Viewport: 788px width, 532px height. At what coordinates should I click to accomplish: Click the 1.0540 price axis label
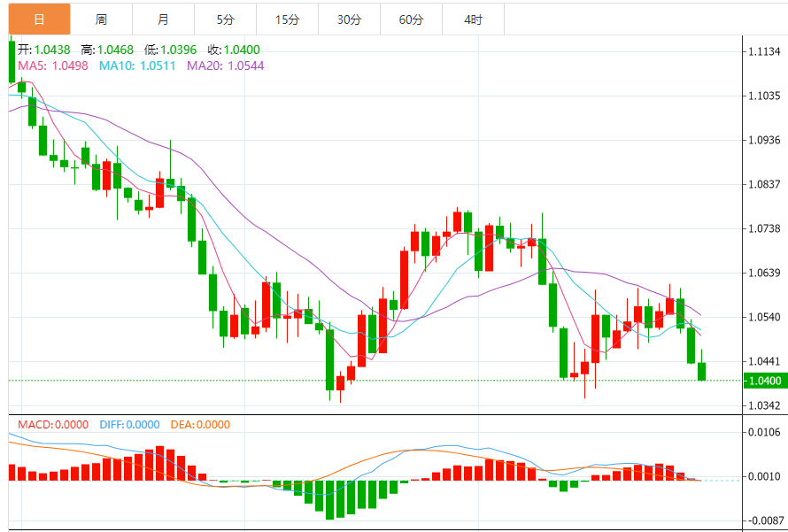click(764, 317)
